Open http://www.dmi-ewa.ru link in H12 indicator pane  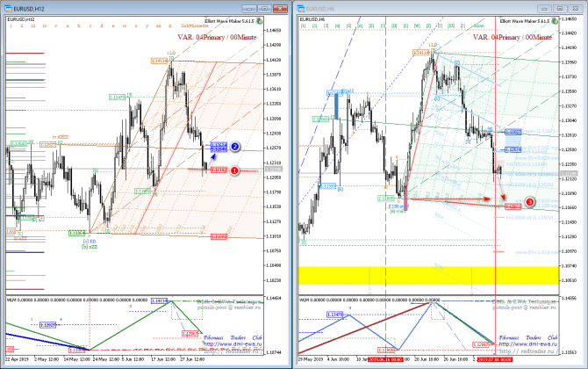233,344
